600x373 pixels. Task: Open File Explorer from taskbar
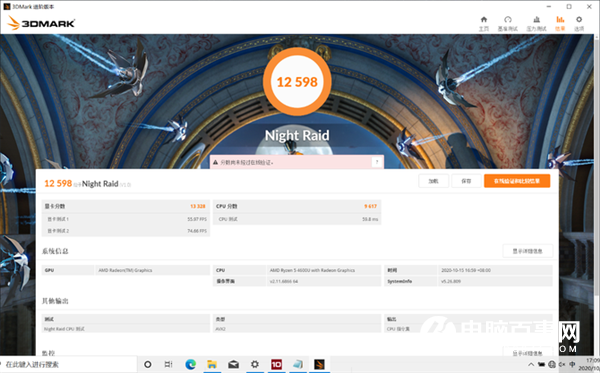coord(212,364)
